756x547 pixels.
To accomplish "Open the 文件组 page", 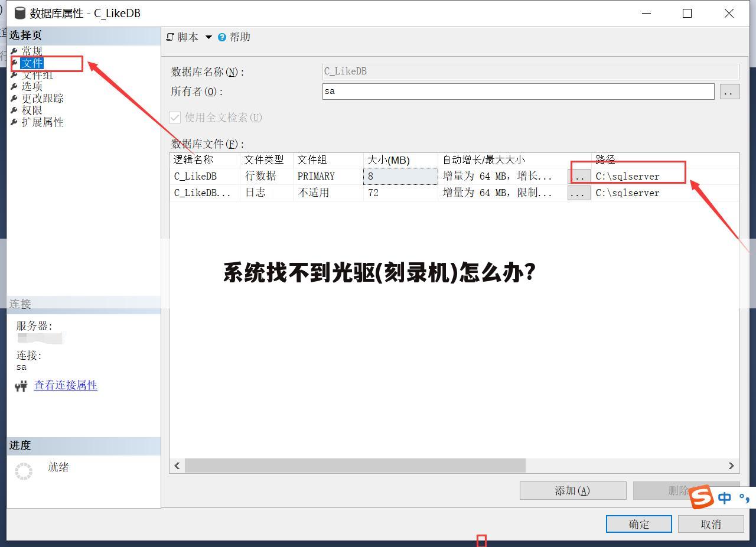I will tap(37, 75).
